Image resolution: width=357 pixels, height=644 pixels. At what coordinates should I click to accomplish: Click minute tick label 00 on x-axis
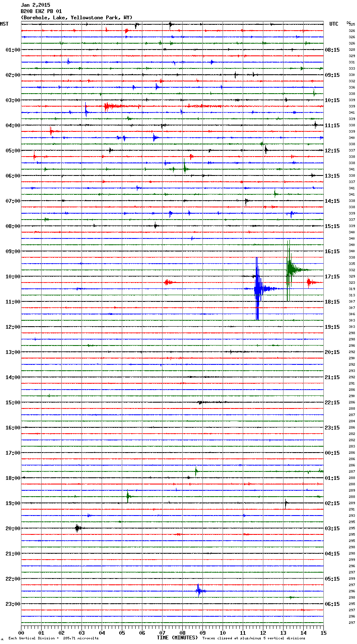(21, 633)
